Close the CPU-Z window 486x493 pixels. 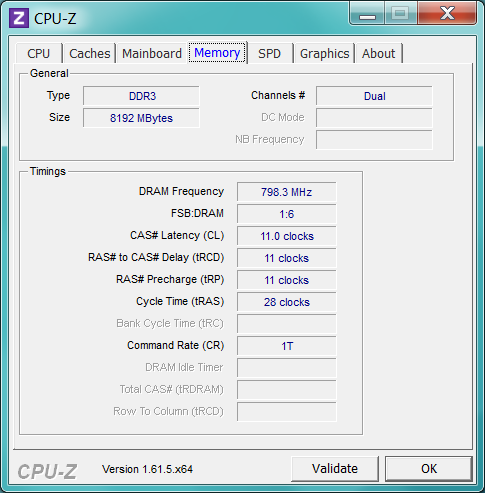[x=447, y=13]
